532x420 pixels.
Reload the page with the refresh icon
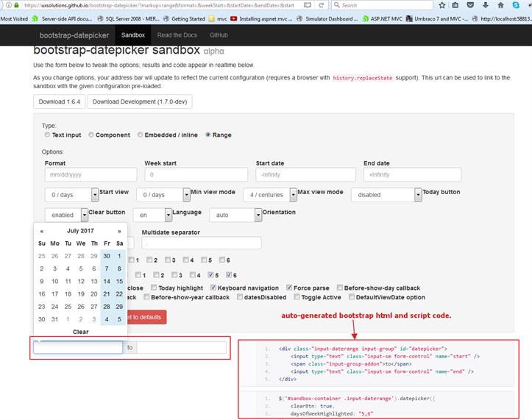[321, 5]
